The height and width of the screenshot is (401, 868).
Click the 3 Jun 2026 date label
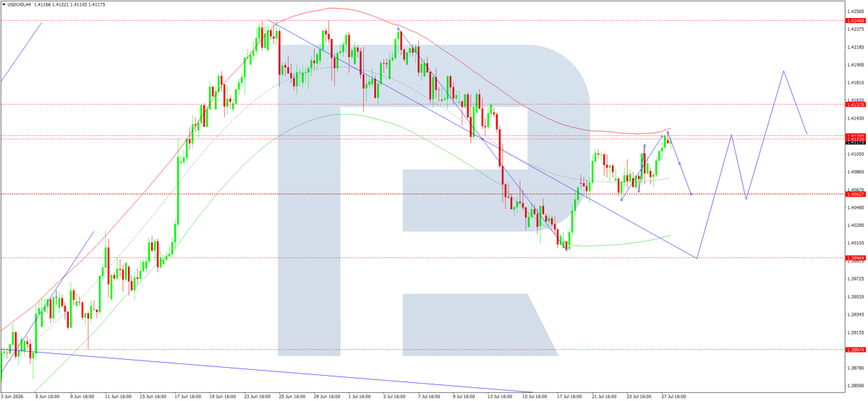click(12, 397)
